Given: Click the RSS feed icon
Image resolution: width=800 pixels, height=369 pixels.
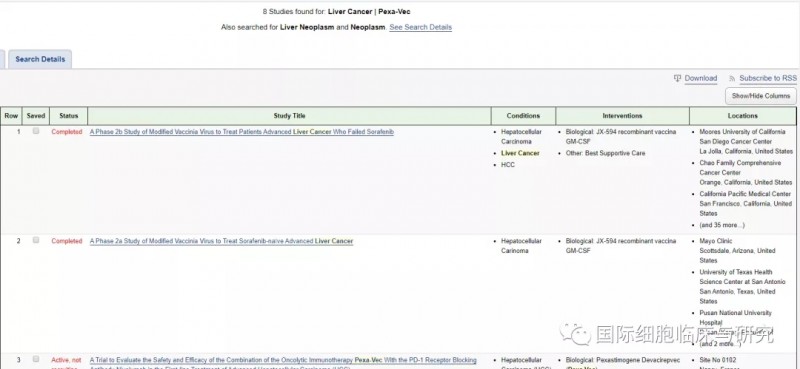Looking at the screenshot, I should (732, 79).
